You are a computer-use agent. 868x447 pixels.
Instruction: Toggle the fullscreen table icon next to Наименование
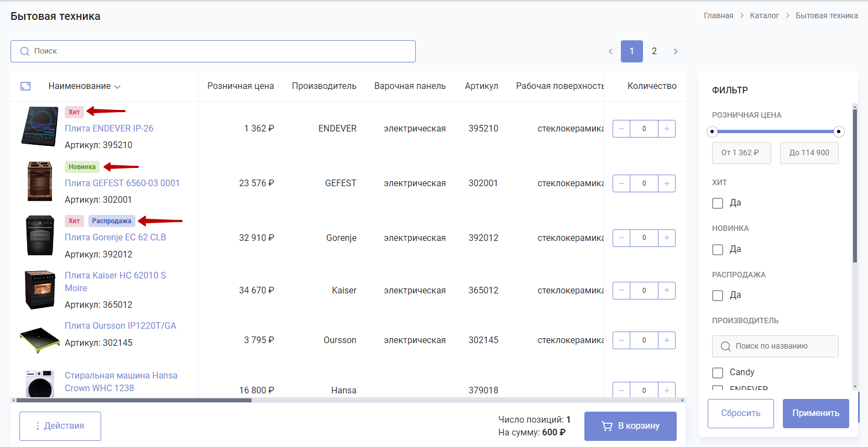(25, 86)
